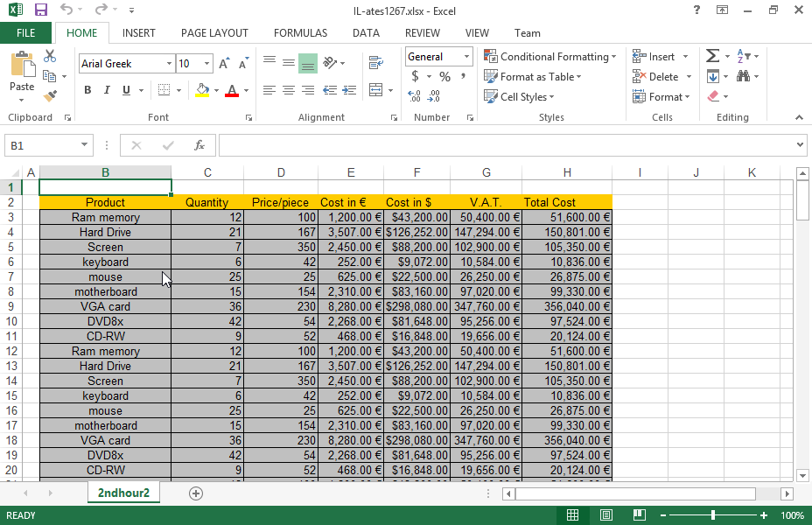Increase font size with the larger A icon
This screenshot has height=525, width=812.
[x=224, y=64]
